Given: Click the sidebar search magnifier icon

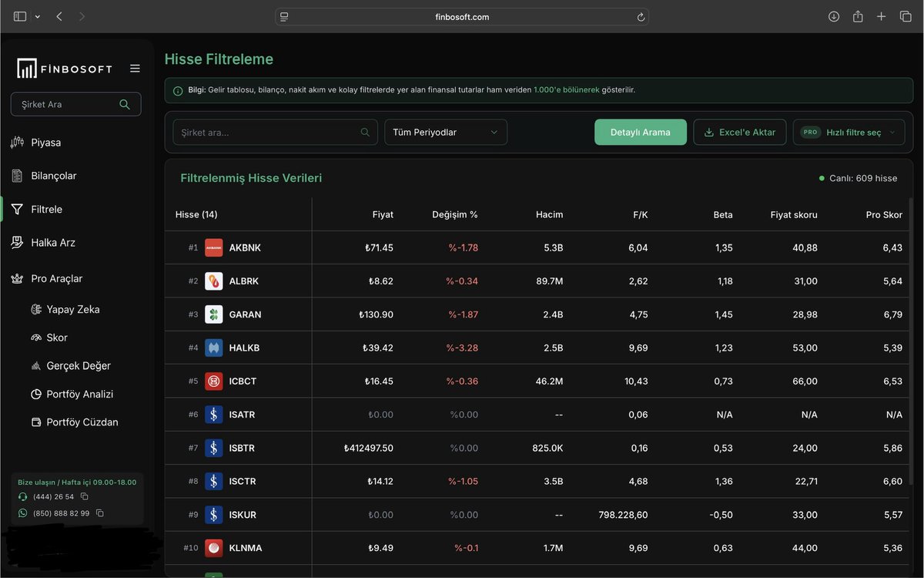Looking at the screenshot, I should click(125, 104).
